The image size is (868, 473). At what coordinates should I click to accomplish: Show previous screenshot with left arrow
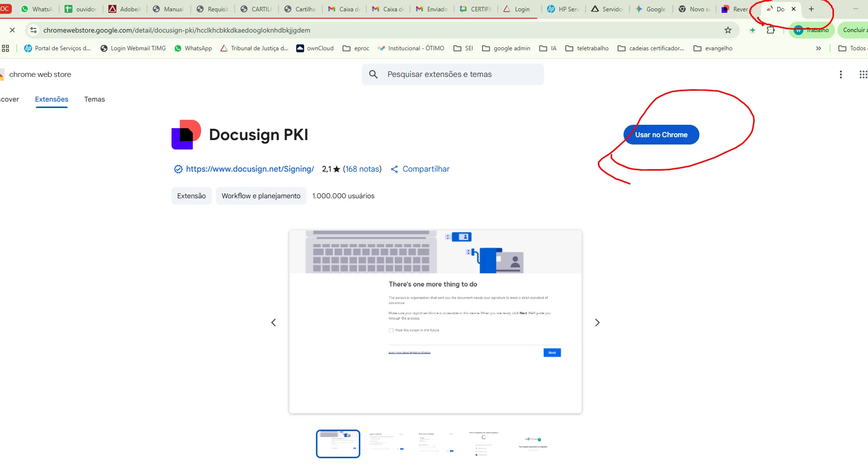point(274,323)
